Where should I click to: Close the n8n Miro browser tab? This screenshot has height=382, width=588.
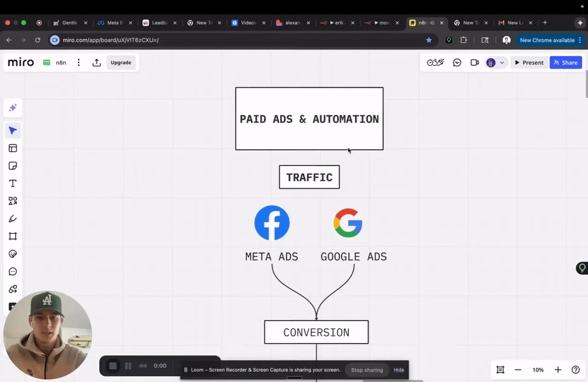pyautogui.click(x=442, y=23)
